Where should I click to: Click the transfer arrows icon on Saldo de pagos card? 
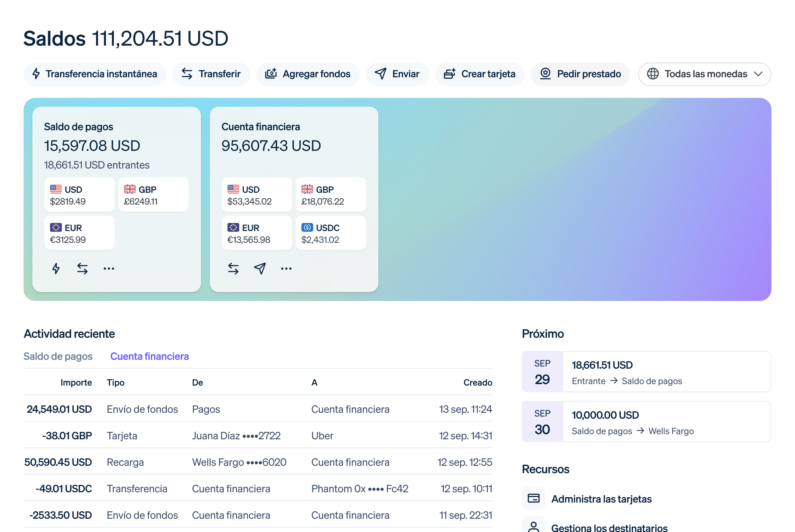tap(82, 268)
